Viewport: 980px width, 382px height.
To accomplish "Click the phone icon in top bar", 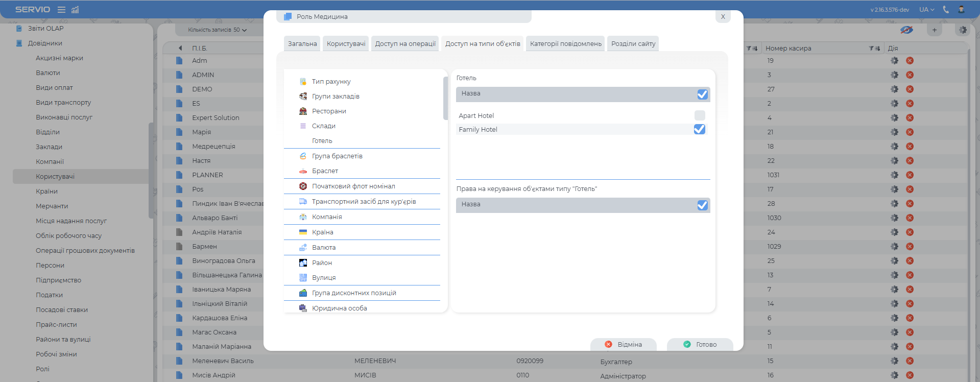I will (946, 10).
